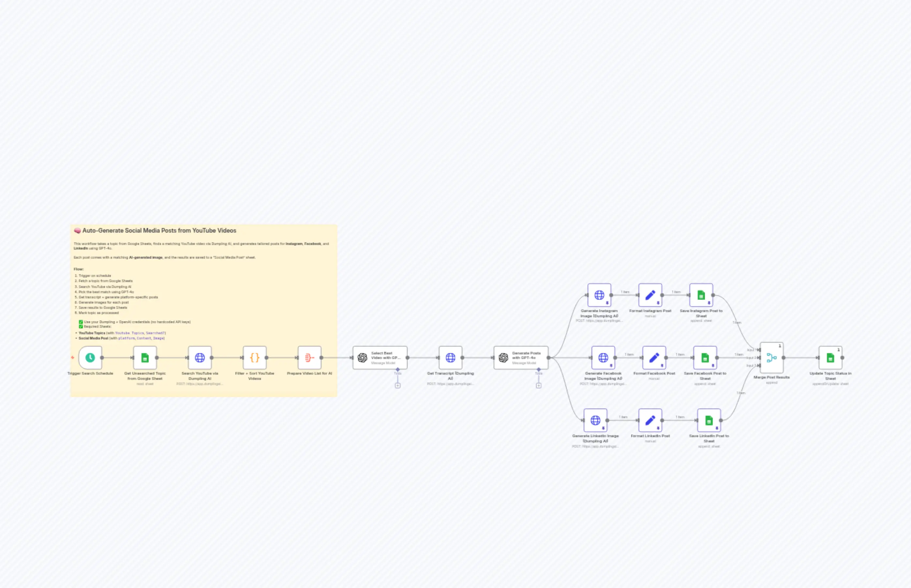The image size is (911, 588).
Task: Open the Save LinkedIn Post to Sheet node
Action: tap(709, 421)
